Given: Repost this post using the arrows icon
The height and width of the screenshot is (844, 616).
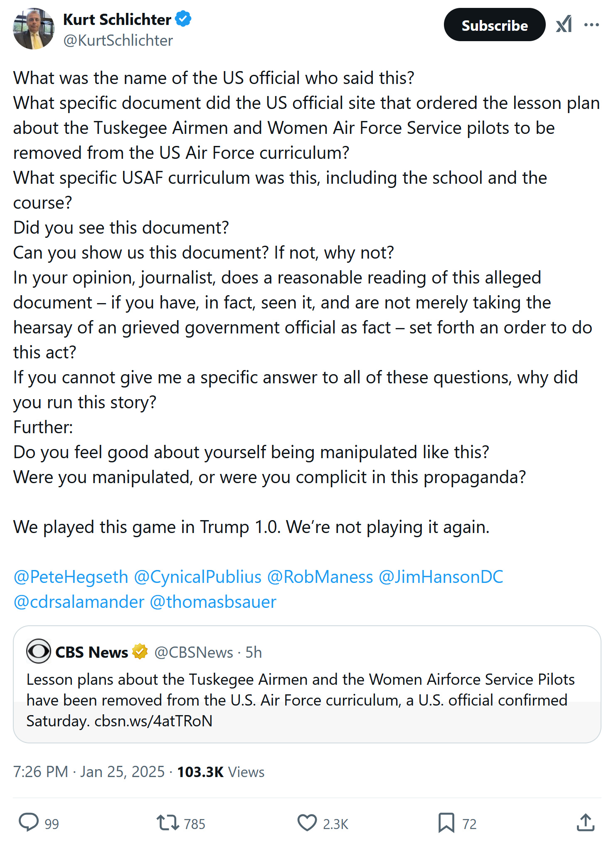Looking at the screenshot, I should pyautogui.click(x=168, y=822).
